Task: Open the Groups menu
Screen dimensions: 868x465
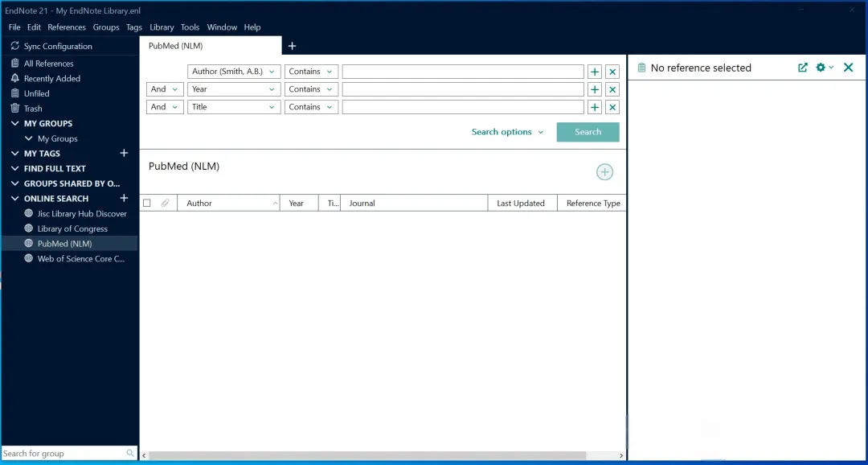Action: pos(106,27)
